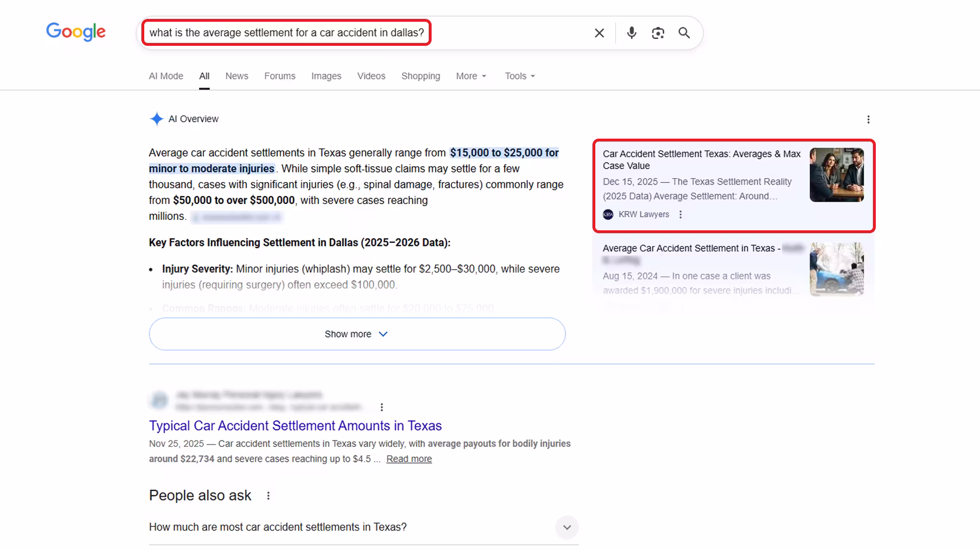View Shopping results tab

pos(421,76)
